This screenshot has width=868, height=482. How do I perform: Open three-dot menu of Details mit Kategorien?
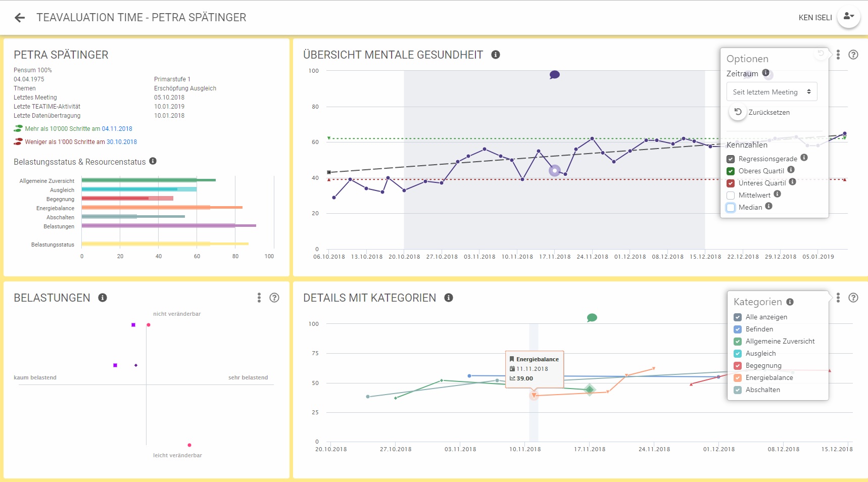pos(838,298)
